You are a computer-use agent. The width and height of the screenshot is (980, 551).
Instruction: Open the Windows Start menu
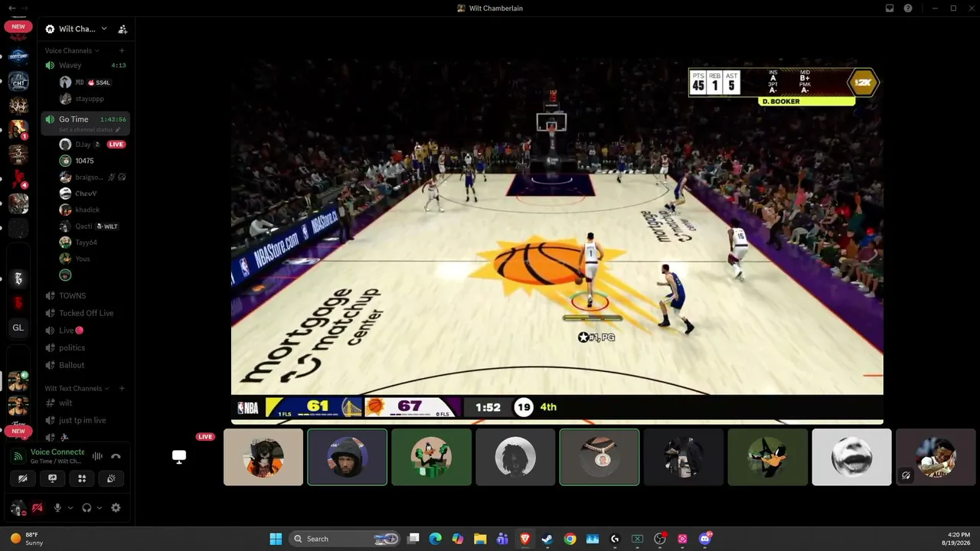pos(276,539)
